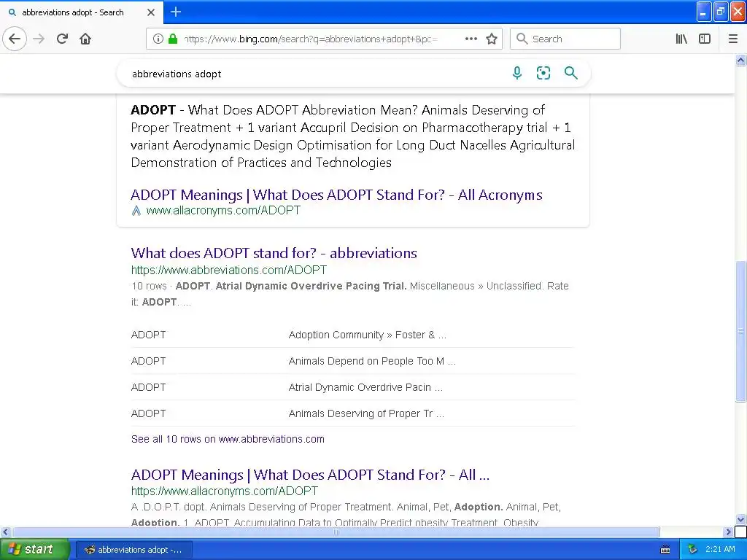This screenshot has height=560, width=747.
Task: Click the vertical scrollbar thumb
Action: point(740,332)
